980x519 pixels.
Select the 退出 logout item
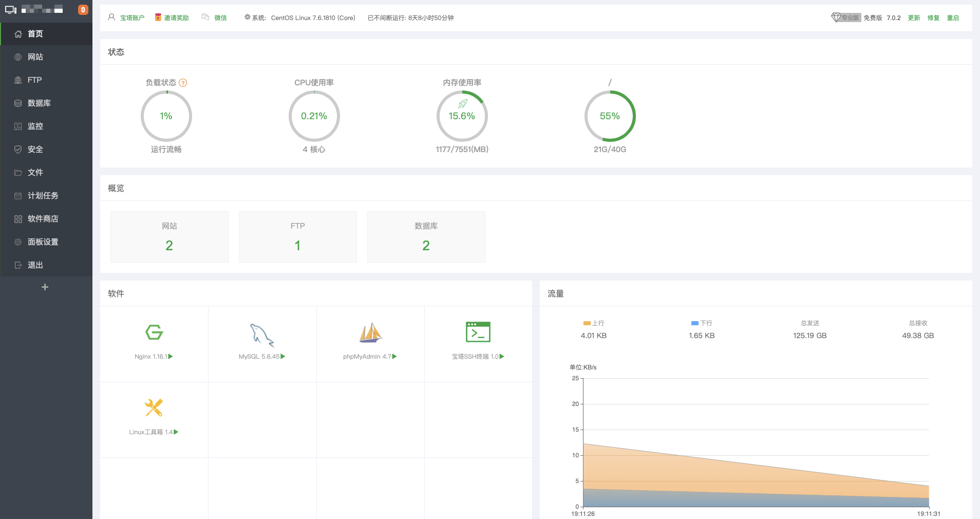(46, 265)
